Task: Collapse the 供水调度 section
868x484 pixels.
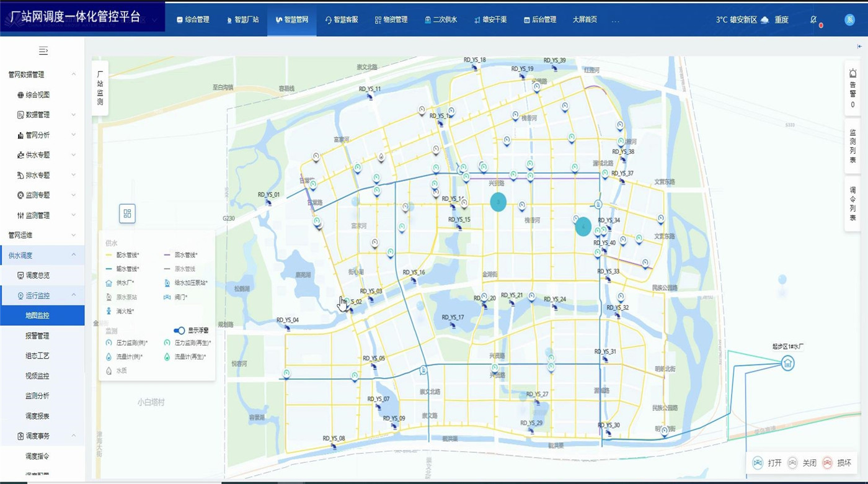Action: 42,255
